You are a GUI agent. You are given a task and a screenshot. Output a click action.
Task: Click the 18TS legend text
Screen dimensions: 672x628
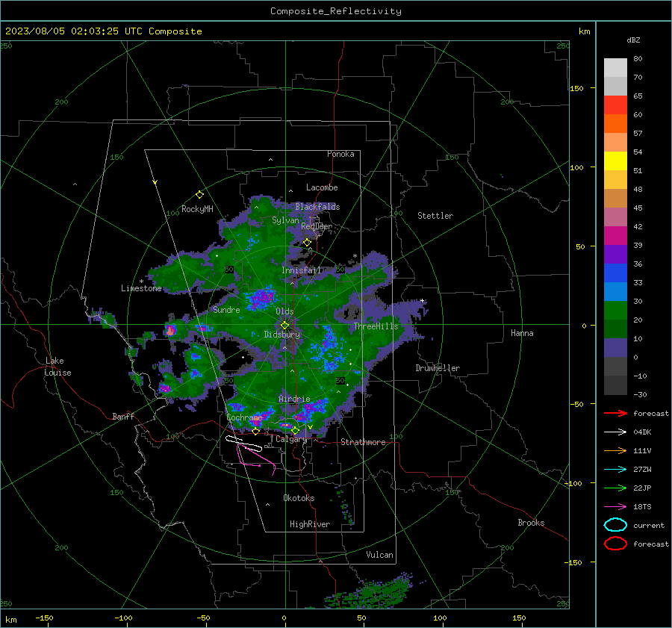click(642, 507)
